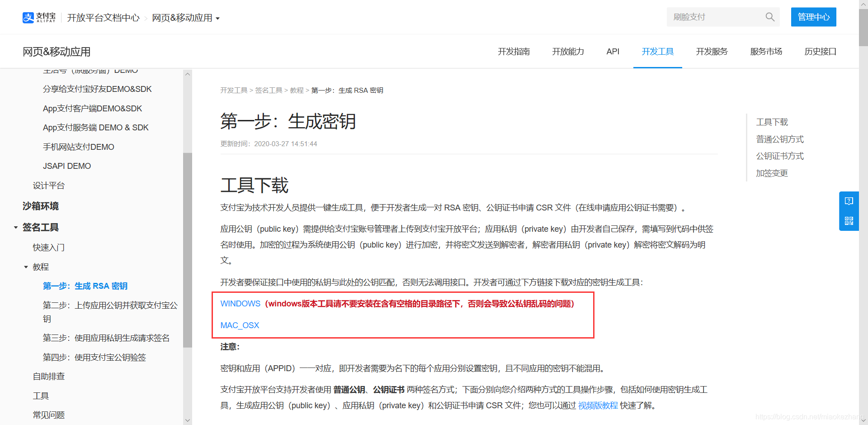Open 第二步：上传应用公钥并获取支付宝公钥
Screen dimensions: 868x425
coord(110,312)
